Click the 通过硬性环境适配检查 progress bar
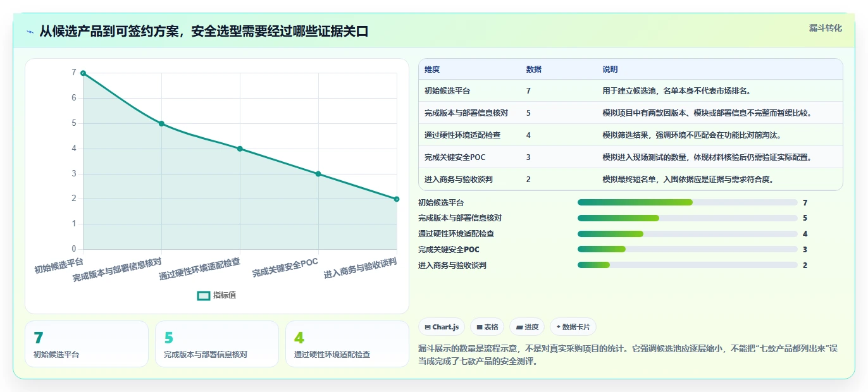 tap(688, 234)
